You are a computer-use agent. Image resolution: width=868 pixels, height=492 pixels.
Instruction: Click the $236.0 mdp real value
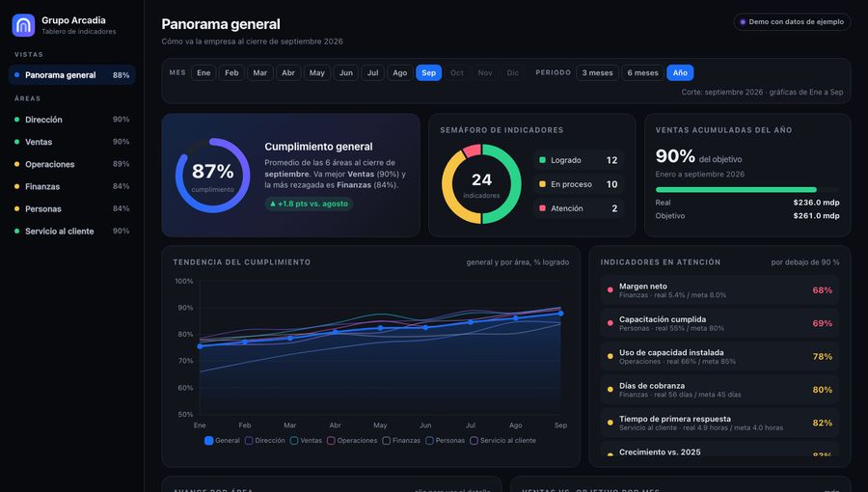point(816,203)
